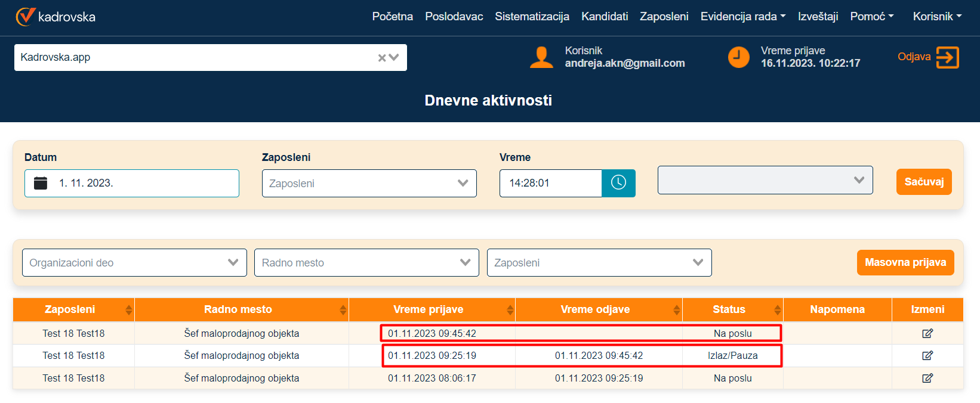The height and width of the screenshot is (403, 980).
Task: Edit the first row Na poslu entry
Action: point(927,333)
